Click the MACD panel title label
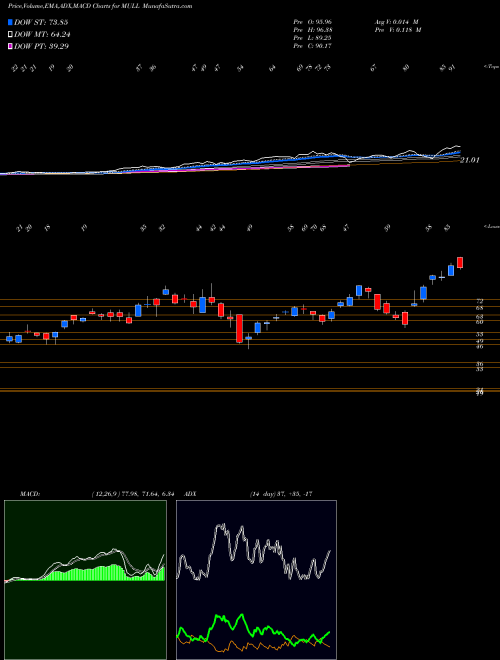This screenshot has width=500, height=660. [x=29, y=494]
